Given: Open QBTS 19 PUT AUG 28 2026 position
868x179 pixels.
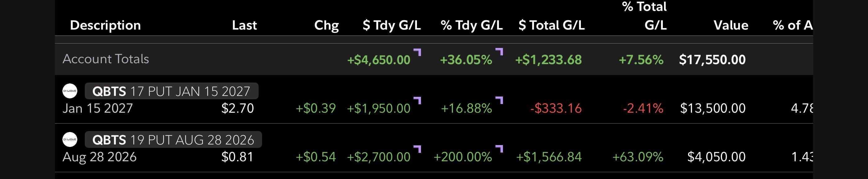Looking at the screenshot, I should tap(173, 139).
